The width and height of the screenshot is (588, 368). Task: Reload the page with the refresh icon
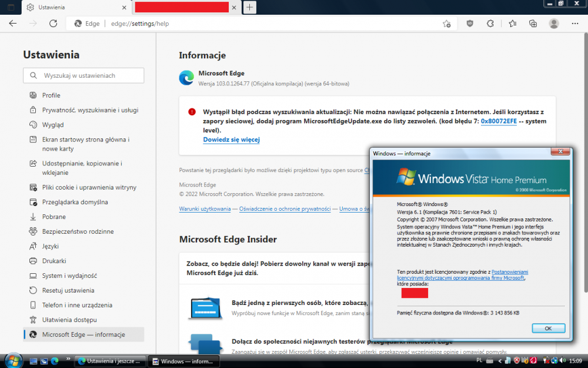pos(54,24)
